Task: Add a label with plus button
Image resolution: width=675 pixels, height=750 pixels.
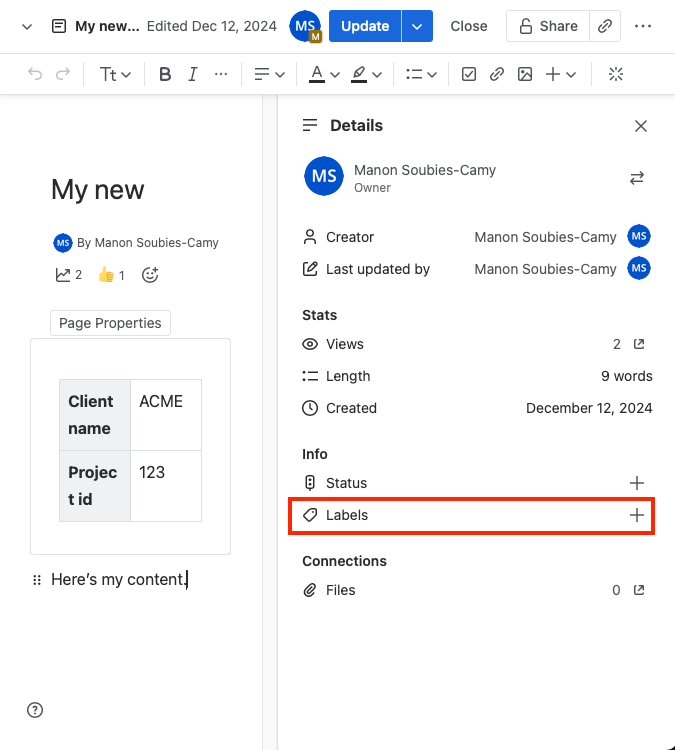Action: pyautogui.click(x=637, y=515)
